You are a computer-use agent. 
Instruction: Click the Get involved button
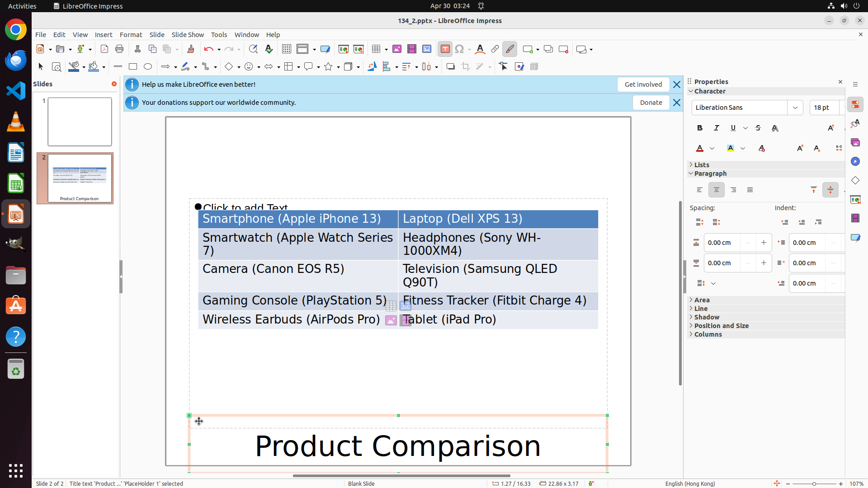[x=643, y=84]
